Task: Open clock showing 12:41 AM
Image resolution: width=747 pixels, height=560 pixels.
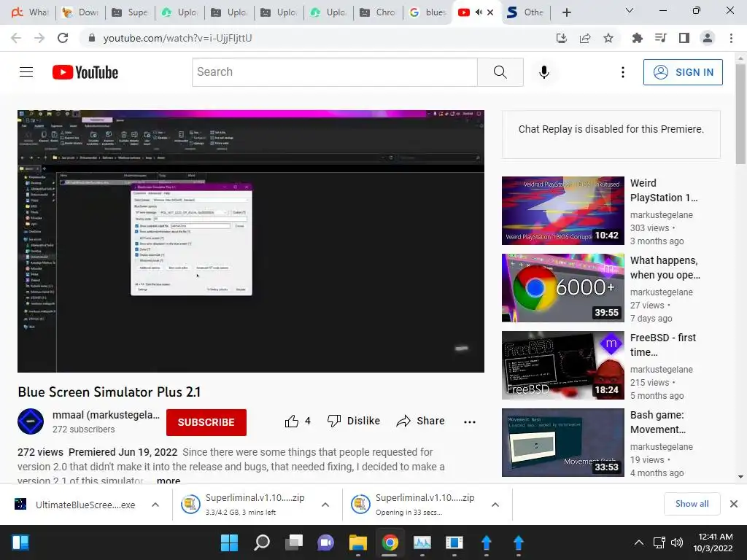Action: [713, 542]
